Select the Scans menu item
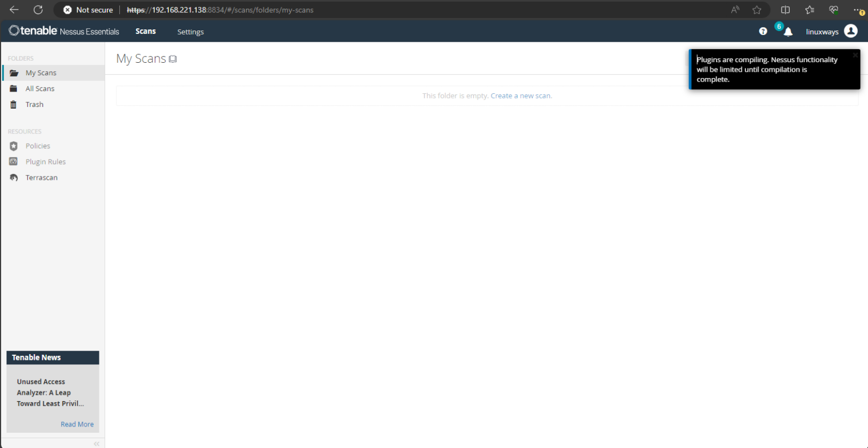Screen dimensions: 868x448 click(145, 31)
